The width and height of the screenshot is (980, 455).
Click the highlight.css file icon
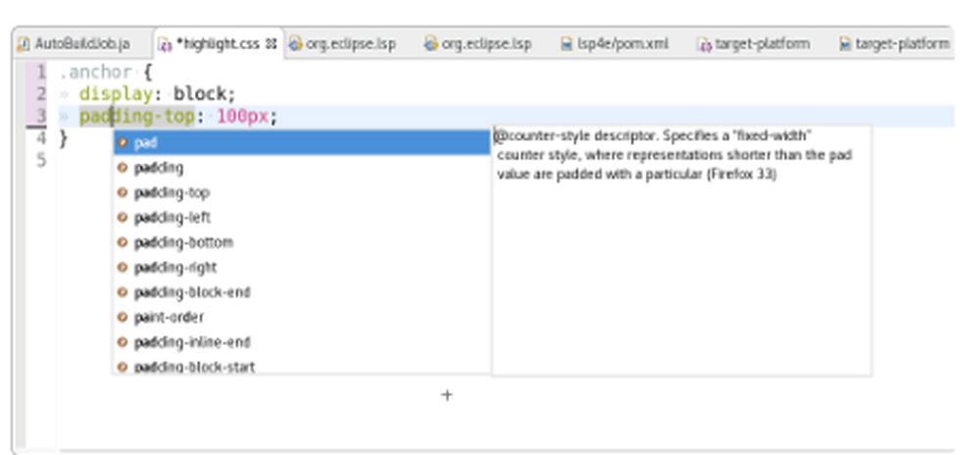(x=165, y=44)
